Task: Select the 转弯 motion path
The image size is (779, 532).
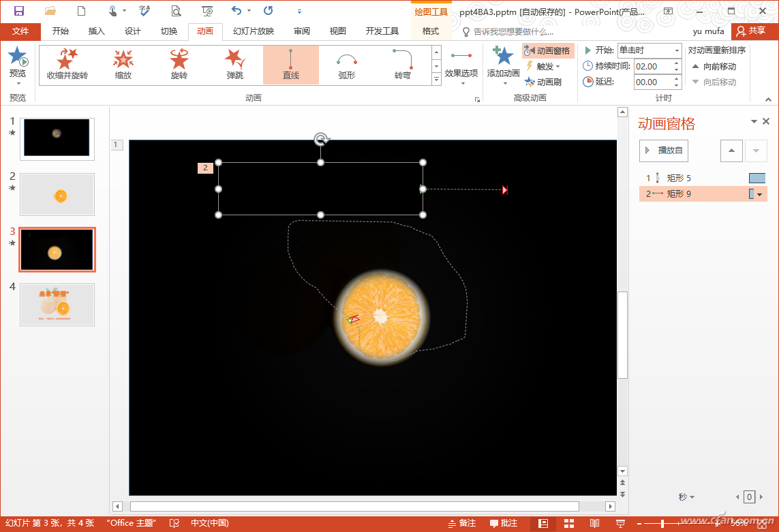Action: (x=402, y=65)
